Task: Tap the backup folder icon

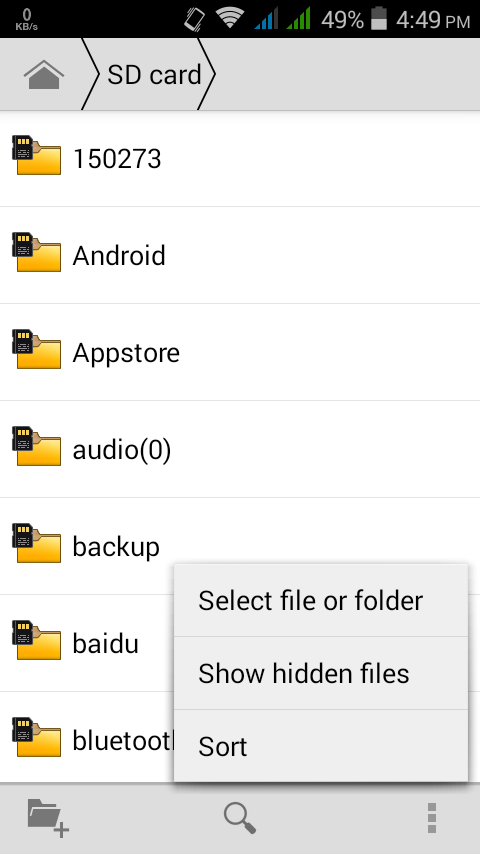Action: coord(37,542)
